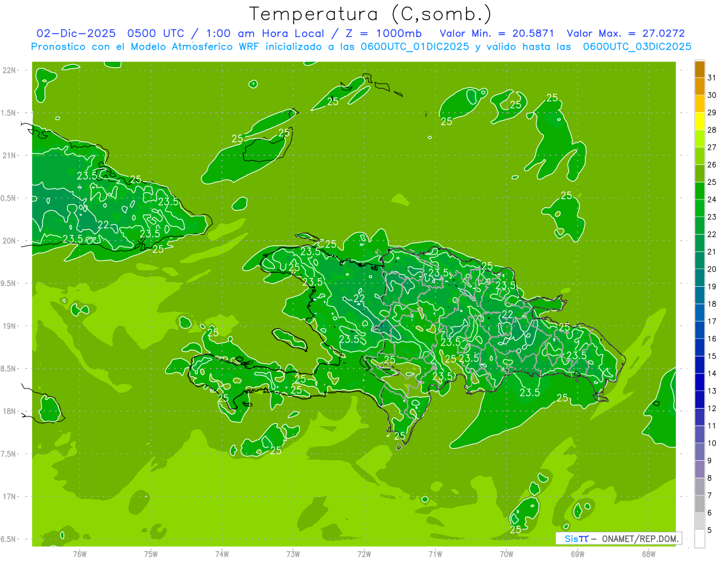Screen dimensions: 728x562
Task: Click the "71W" longitude axis label
Action: [x=435, y=554]
